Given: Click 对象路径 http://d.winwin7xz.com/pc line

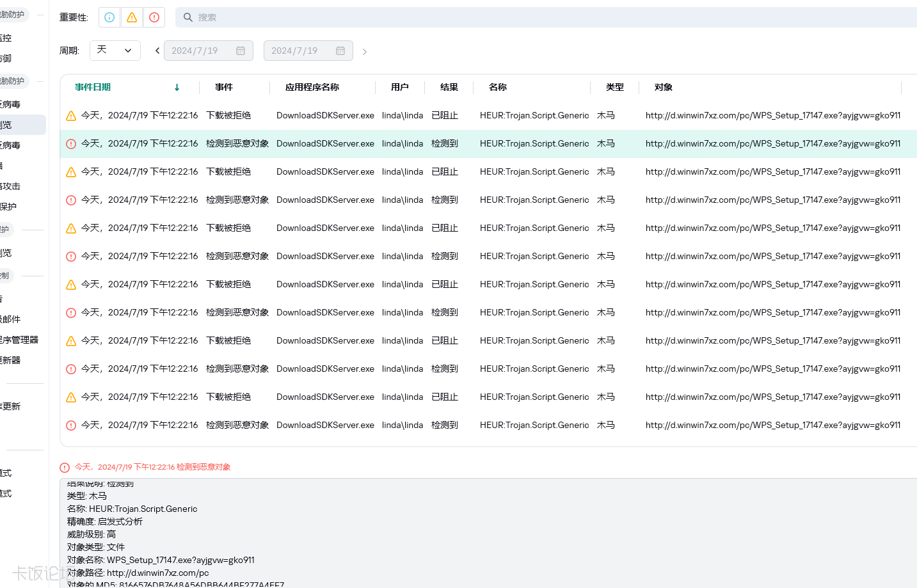Looking at the screenshot, I should (138, 573).
